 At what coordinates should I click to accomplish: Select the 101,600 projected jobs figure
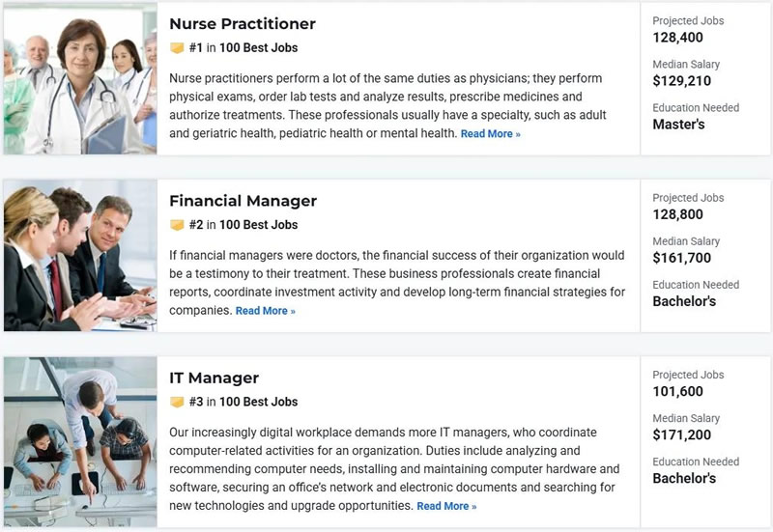coord(677,392)
